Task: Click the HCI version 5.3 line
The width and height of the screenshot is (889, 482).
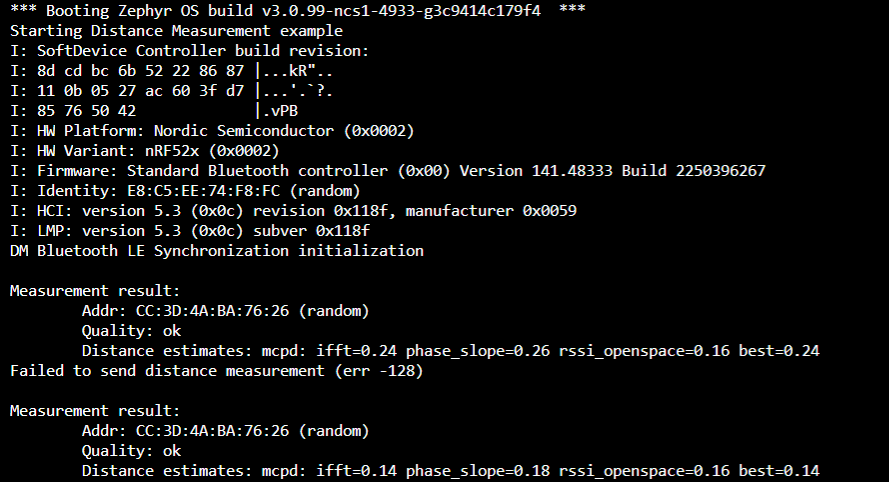Action: coord(293,211)
